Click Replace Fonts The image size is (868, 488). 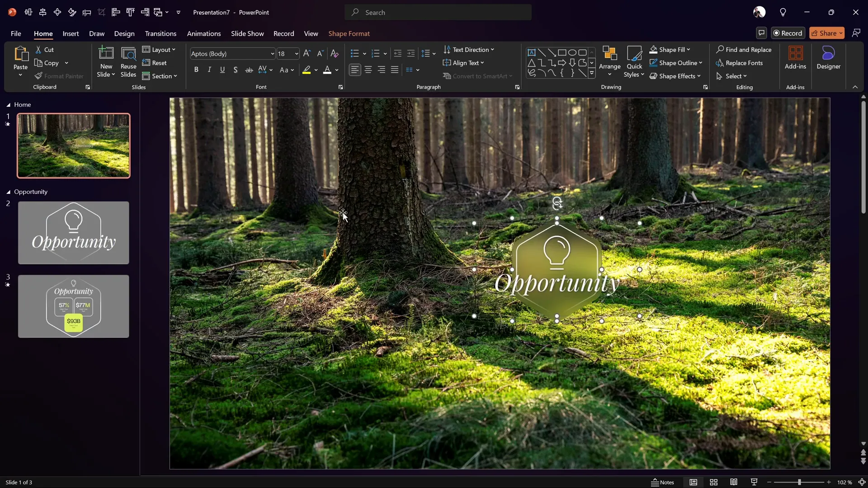[740, 63]
